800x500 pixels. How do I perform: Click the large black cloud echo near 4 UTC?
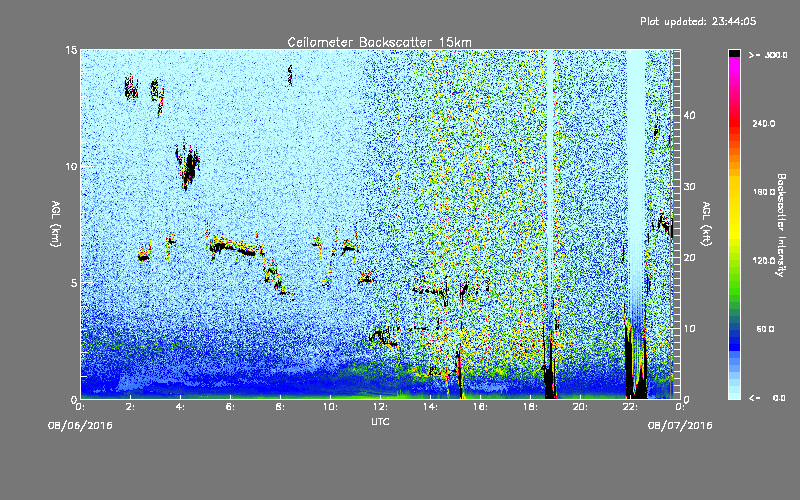click(190, 166)
